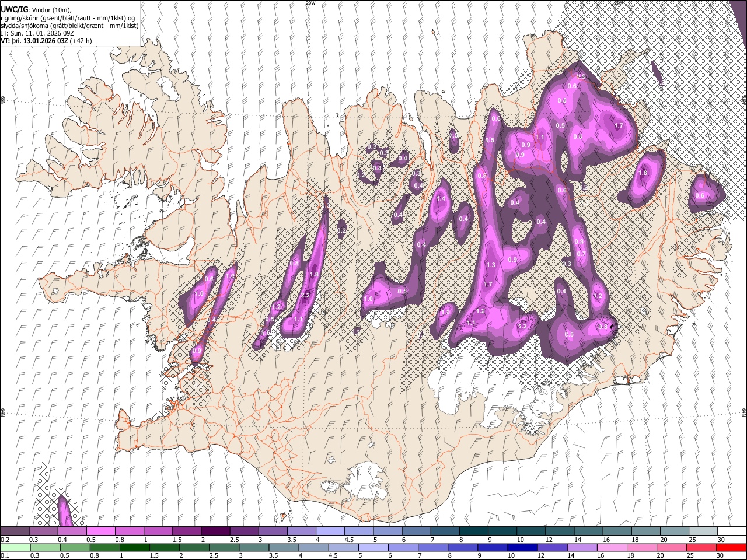Click the '0.2' label on the snow legend

pyautogui.click(x=5, y=540)
